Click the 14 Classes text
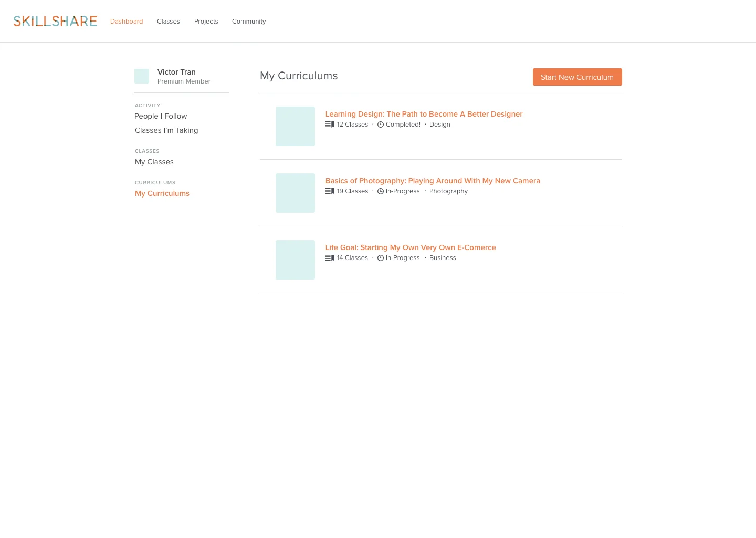The image size is (756, 538). (352, 258)
